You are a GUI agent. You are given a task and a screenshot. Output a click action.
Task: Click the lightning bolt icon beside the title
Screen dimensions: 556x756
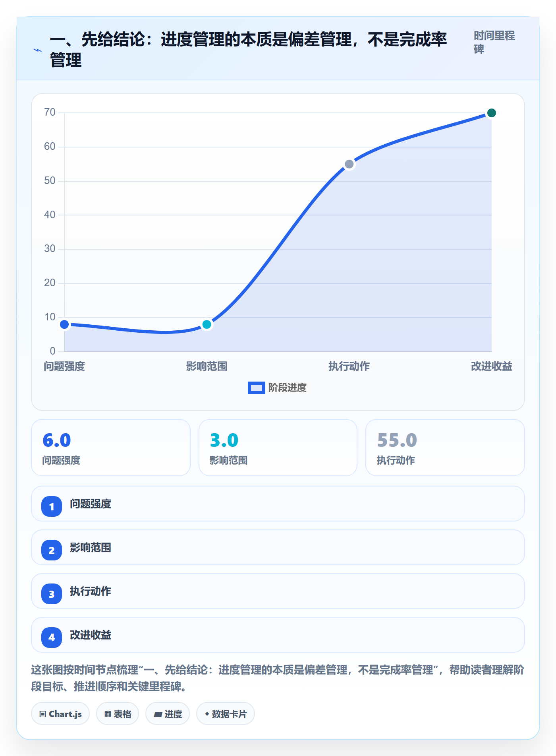(x=38, y=50)
